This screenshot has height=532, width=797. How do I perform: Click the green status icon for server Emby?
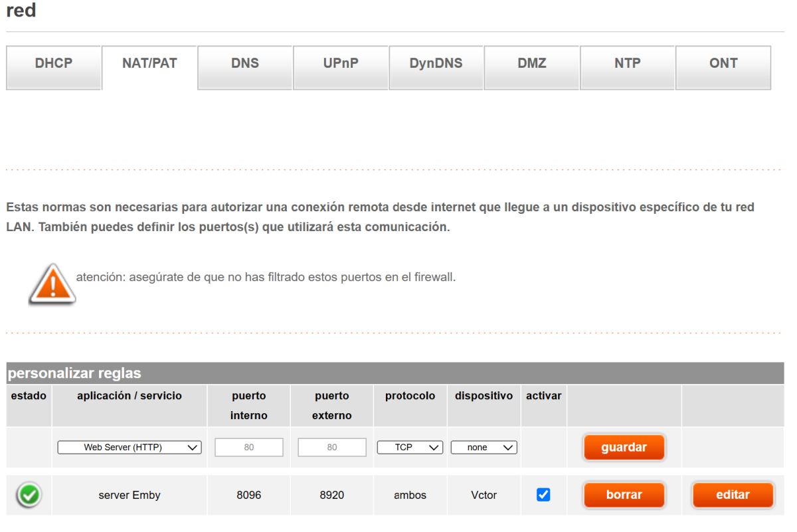coord(29,495)
